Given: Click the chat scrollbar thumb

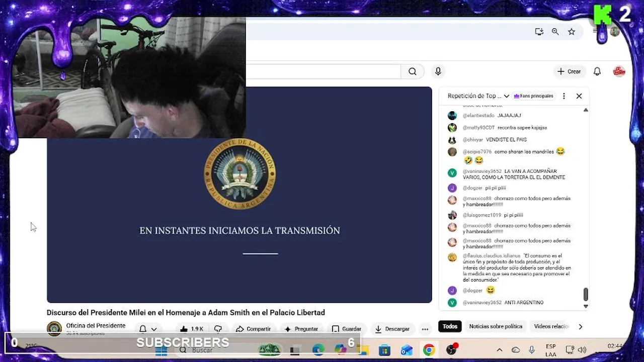Looking at the screenshot, I should click(586, 294).
